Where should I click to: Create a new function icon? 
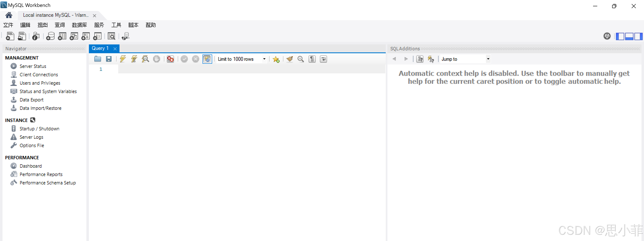point(97,36)
